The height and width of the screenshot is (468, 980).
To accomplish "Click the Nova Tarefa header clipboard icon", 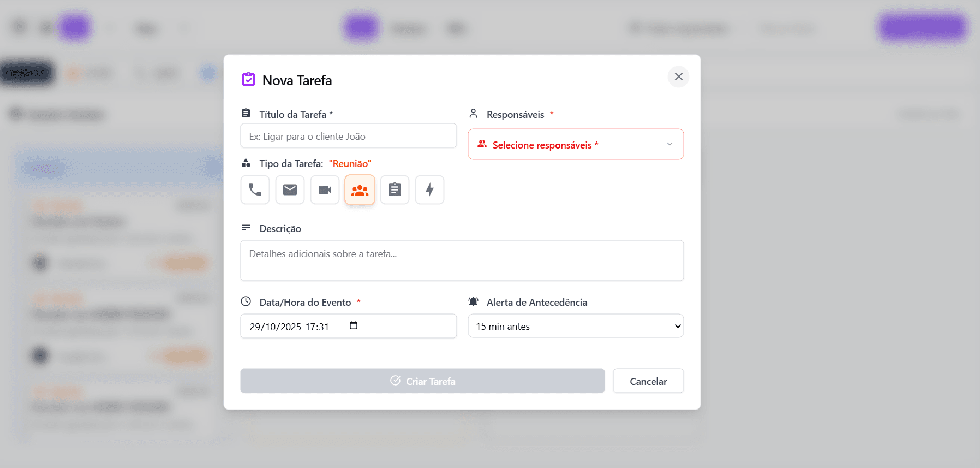I will (248, 80).
